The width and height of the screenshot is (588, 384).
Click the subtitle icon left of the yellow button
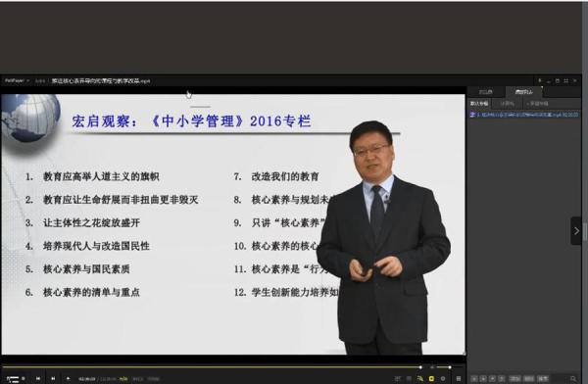420,379
